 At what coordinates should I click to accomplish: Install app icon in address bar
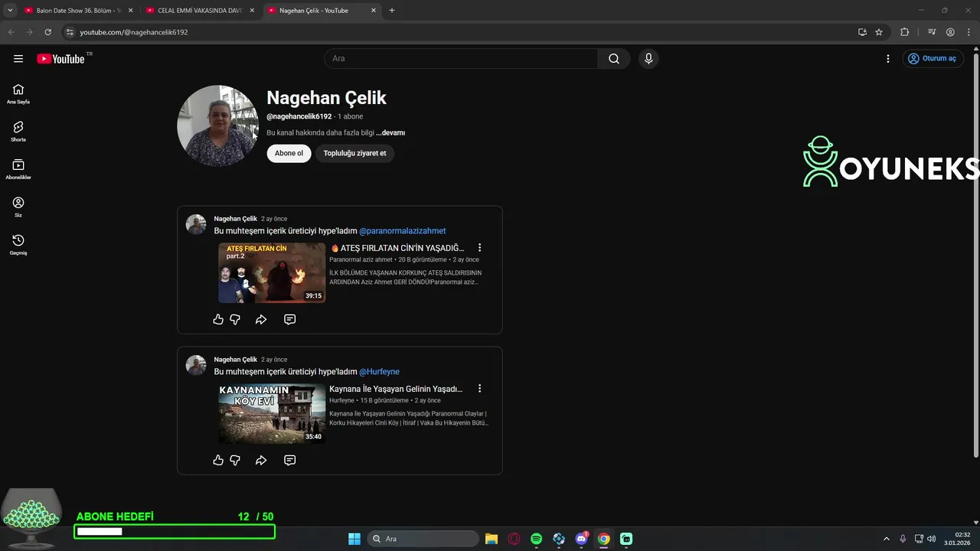862,32
